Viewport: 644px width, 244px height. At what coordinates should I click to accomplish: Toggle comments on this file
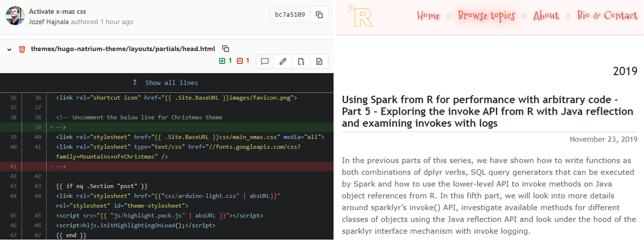pos(265,61)
